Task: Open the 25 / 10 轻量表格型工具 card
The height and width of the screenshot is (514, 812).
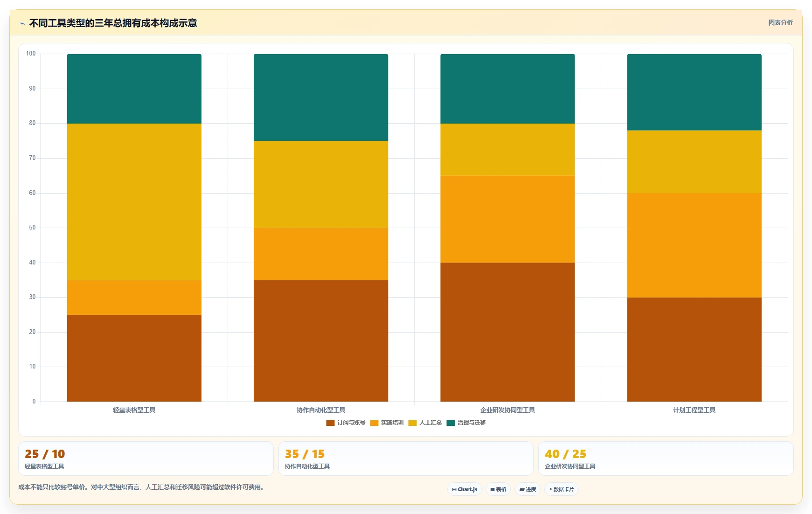Action: (146, 458)
